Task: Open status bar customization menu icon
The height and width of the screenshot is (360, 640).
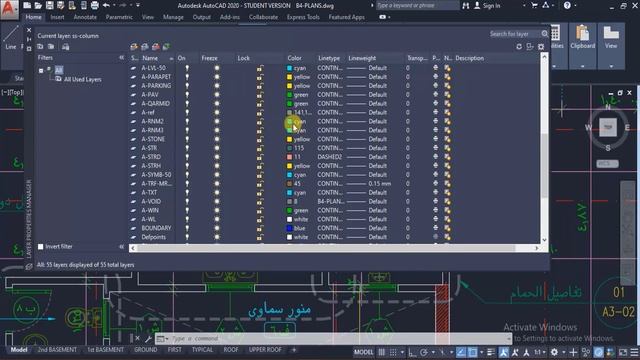Action: (x=634, y=352)
